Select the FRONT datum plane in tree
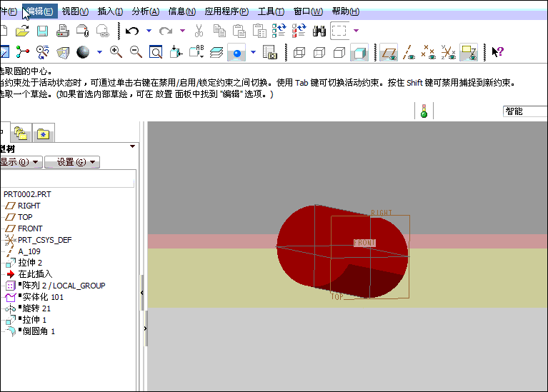 point(30,228)
